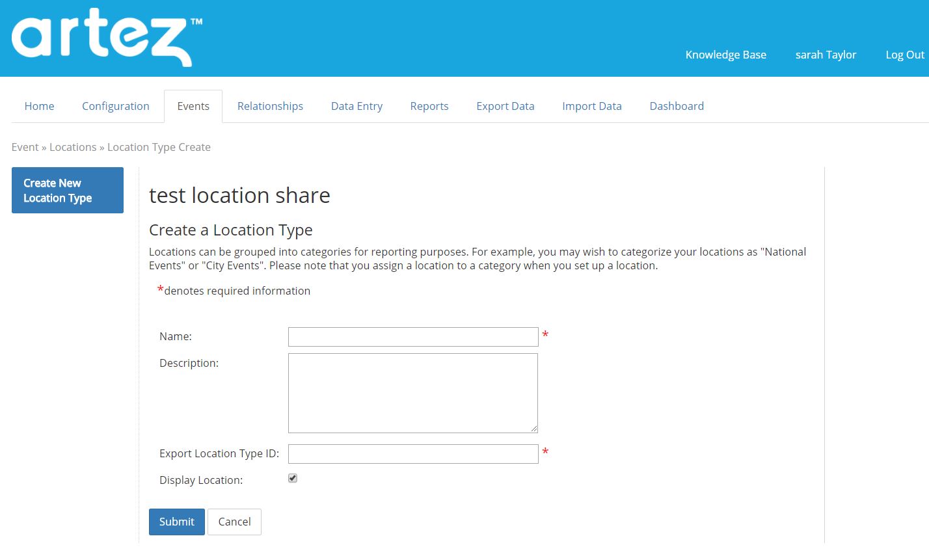The image size is (929, 560).
Task: Cancel creating the location type
Action: [x=234, y=522]
